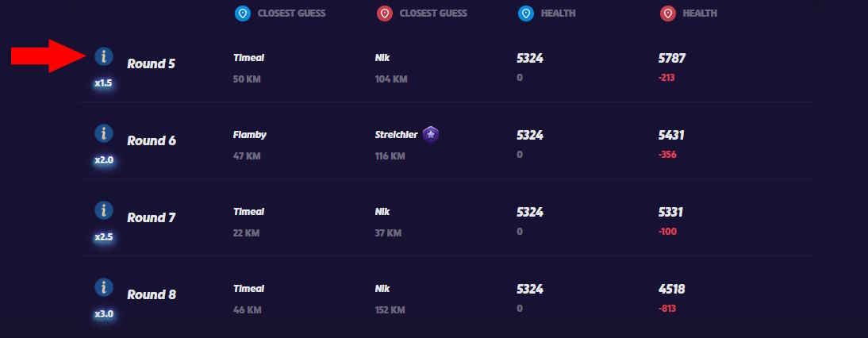Click the Round 5 info icon

coord(104,56)
